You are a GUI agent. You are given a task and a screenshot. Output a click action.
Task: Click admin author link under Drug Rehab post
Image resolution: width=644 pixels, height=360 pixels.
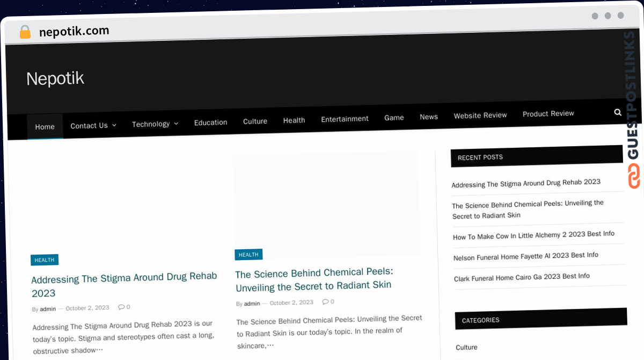pyautogui.click(x=48, y=309)
